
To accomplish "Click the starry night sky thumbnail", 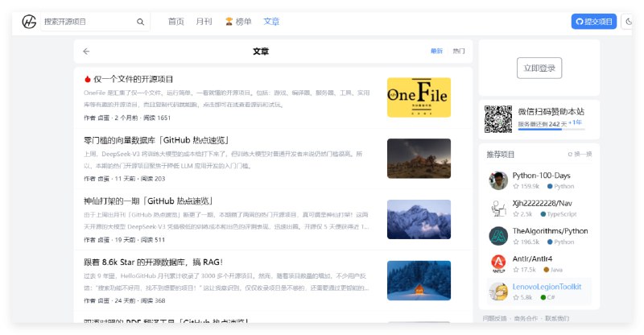I will (x=419, y=159).
